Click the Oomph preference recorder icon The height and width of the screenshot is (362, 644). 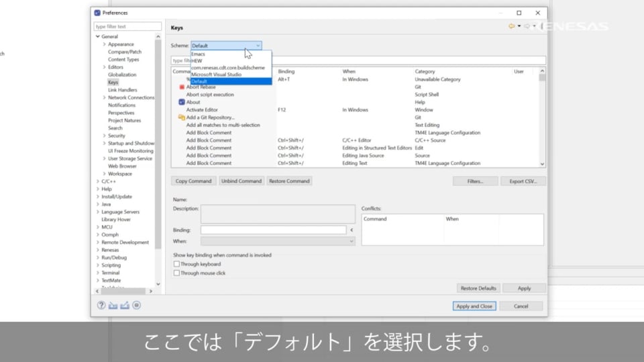[136, 305]
